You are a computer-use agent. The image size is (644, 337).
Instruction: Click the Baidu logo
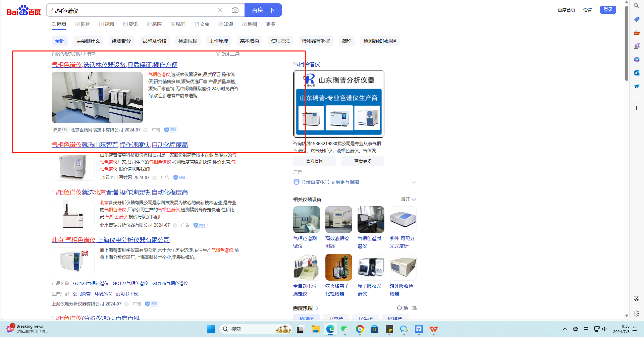click(x=23, y=10)
